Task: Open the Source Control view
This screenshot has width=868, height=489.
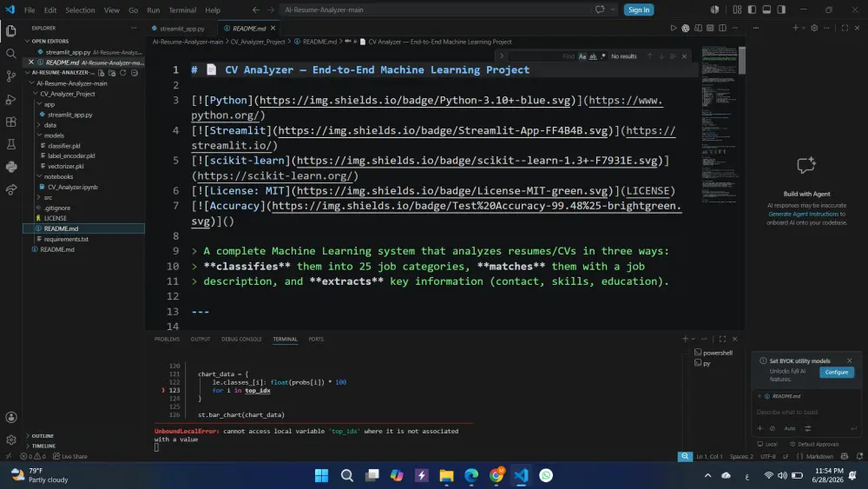Action: point(11,76)
